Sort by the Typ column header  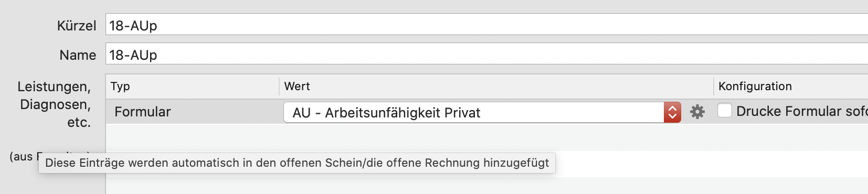192,87
